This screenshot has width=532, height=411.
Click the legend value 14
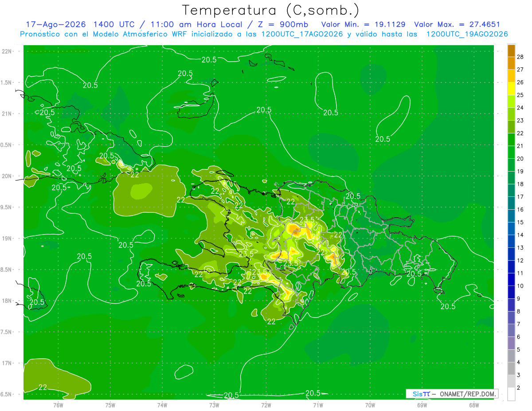click(520, 235)
